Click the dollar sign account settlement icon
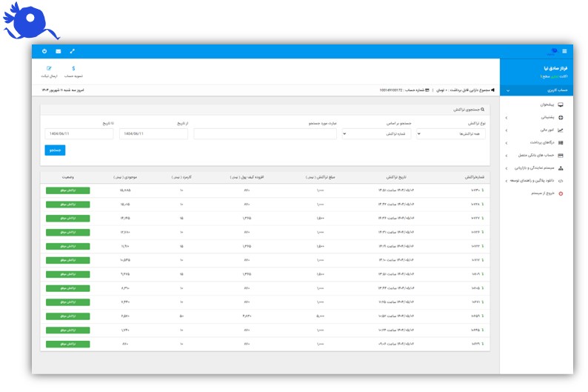This screenshot has height=392, width=588. click(73, 68)
